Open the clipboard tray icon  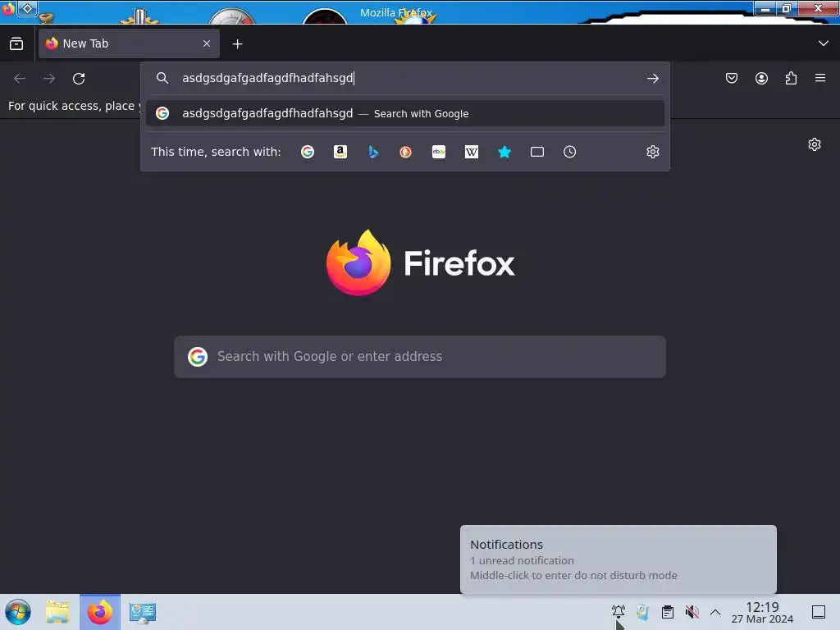(668, 612)
